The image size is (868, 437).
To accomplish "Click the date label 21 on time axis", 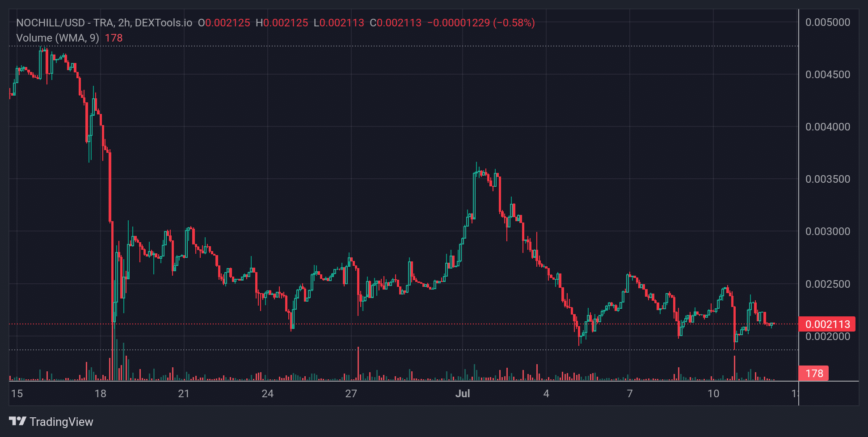I will 184,394.
